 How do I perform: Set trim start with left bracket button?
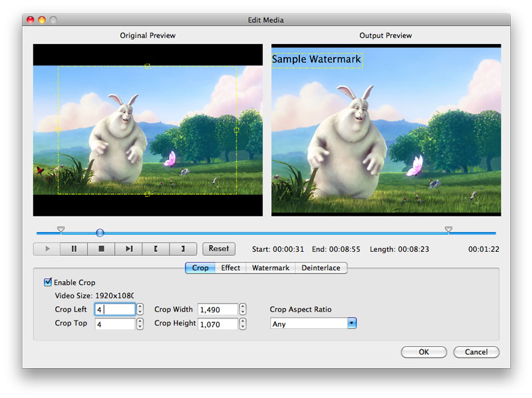point(156,249)
